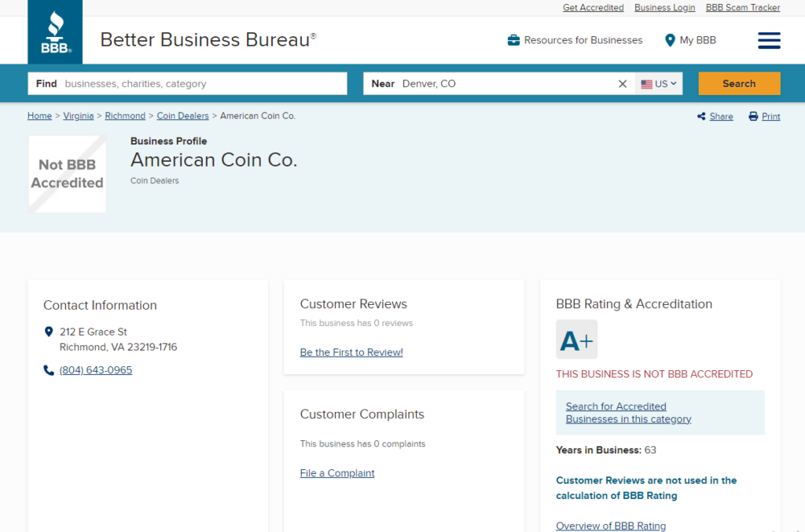Click the Business Profile label
The image size is (805, 532).
168,141
